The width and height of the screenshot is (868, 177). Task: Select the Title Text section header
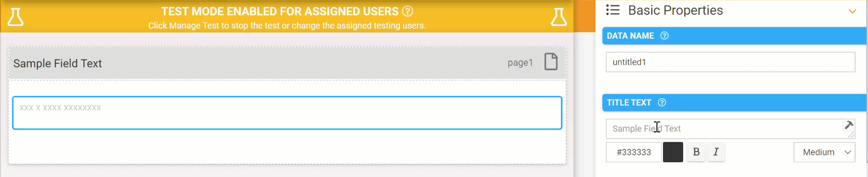[734, 102]
